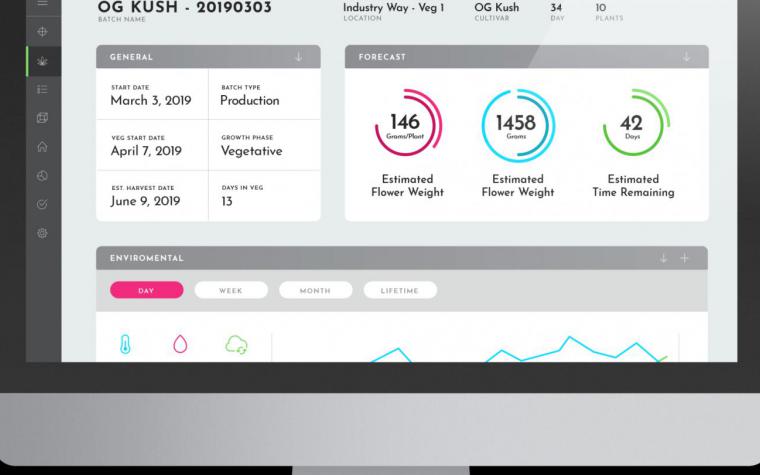The height and width of the screenshot is (475, 760).
Task: Click the crosshair target sidebar icon
Action: [42, 32]
